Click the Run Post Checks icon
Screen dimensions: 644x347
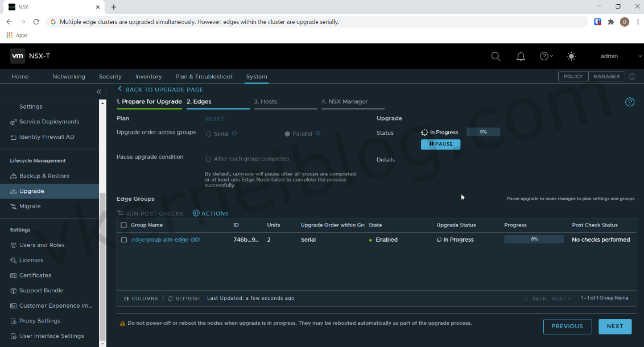(120, 213)
